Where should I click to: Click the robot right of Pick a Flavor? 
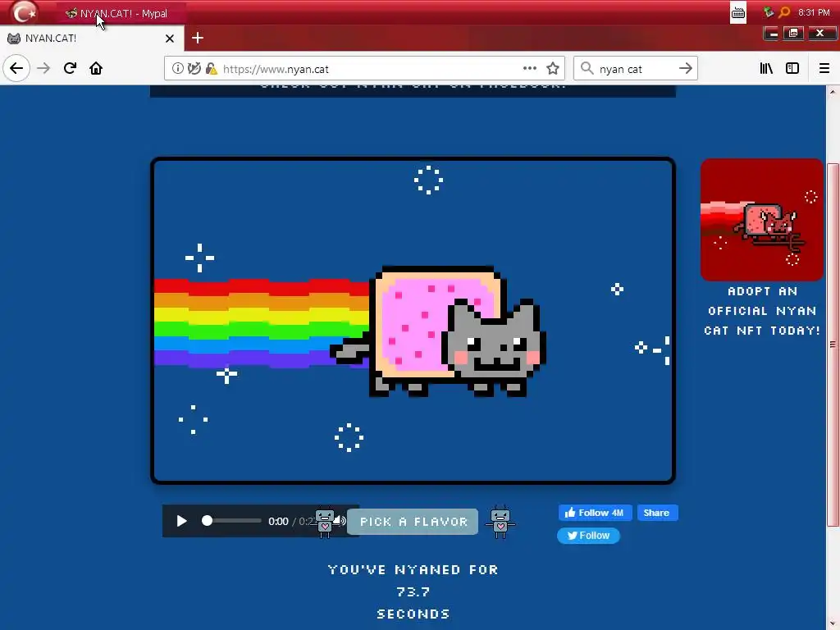[500, 522]
